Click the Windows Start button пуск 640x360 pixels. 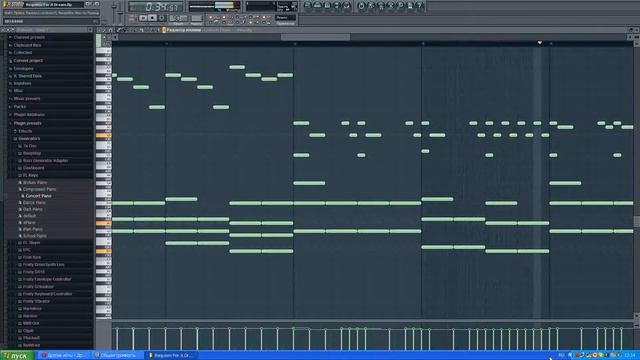(x=17, y=356)
